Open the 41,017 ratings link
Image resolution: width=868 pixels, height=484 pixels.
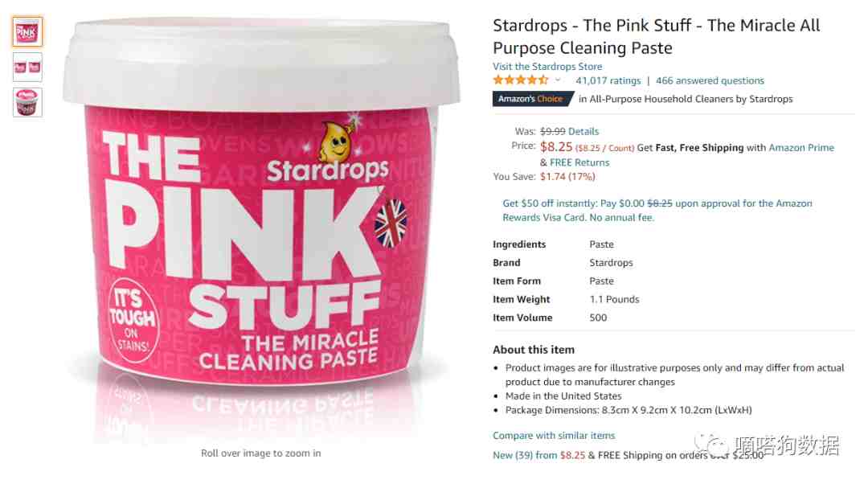(608, 81)
